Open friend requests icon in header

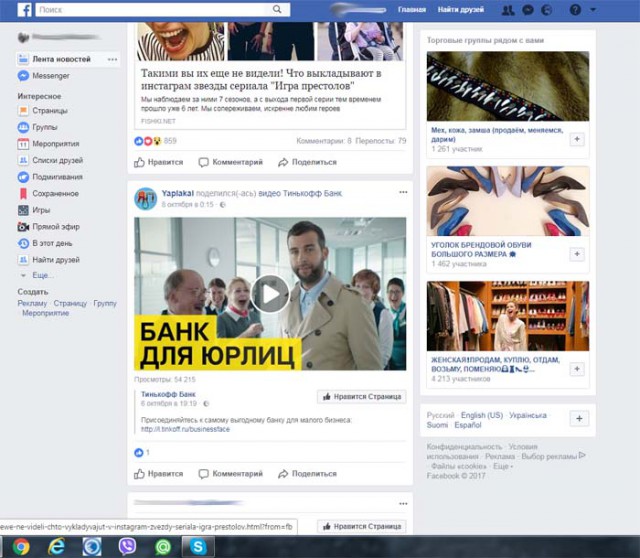[x=508, y=10]
